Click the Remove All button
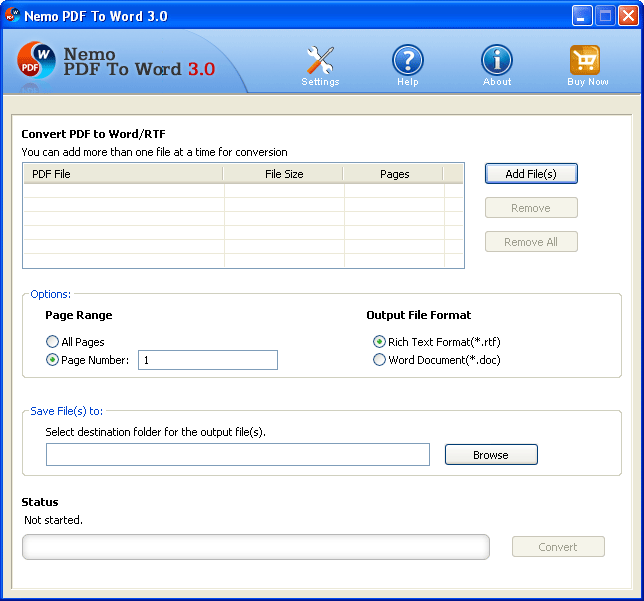The height and width of the screenshot is (601, 644). point(531,242)
